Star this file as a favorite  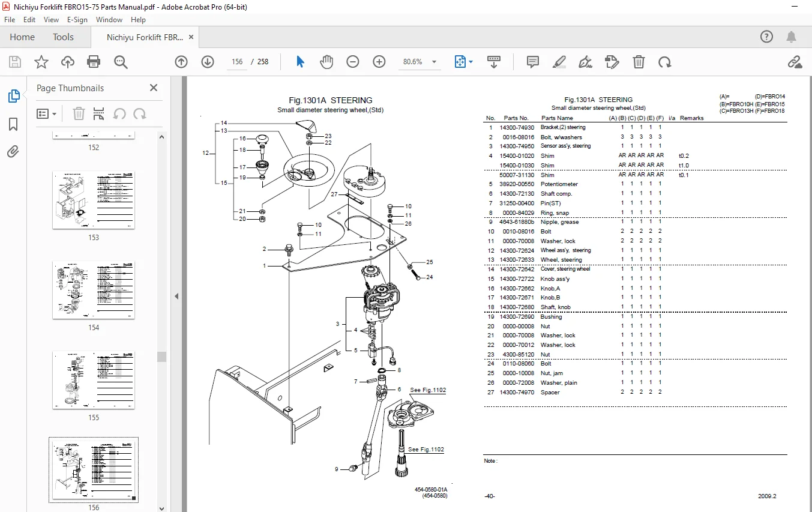point(41,62)
